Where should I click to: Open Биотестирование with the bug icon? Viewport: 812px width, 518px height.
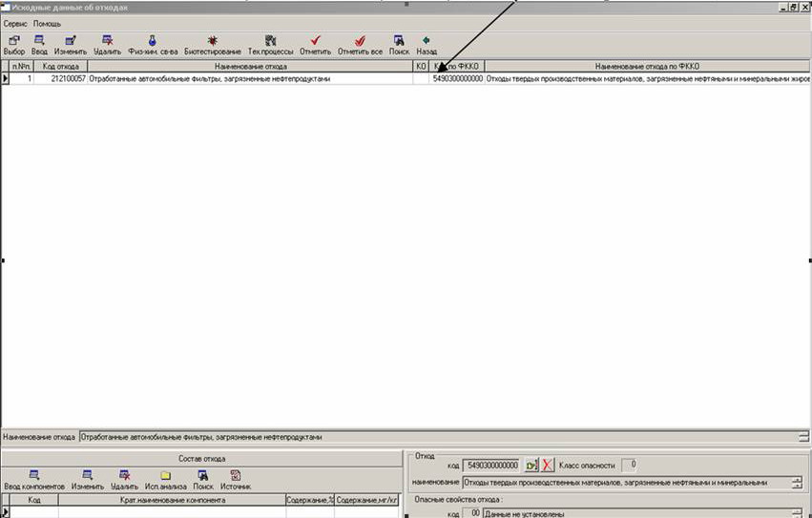[x=212, y=41]
